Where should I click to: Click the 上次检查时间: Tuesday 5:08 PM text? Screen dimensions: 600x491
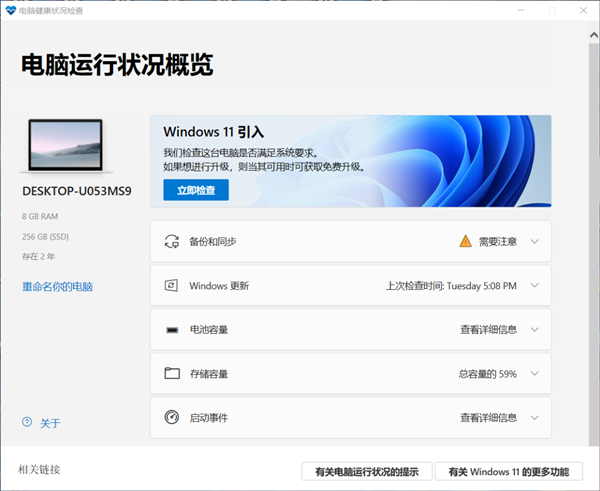(452, 286)
